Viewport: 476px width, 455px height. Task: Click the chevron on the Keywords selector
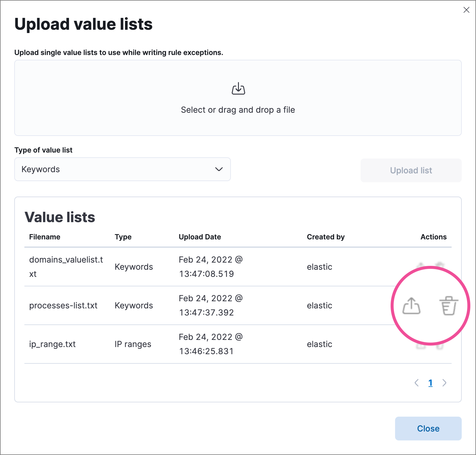pyautogui.click(x=219, y=169)
